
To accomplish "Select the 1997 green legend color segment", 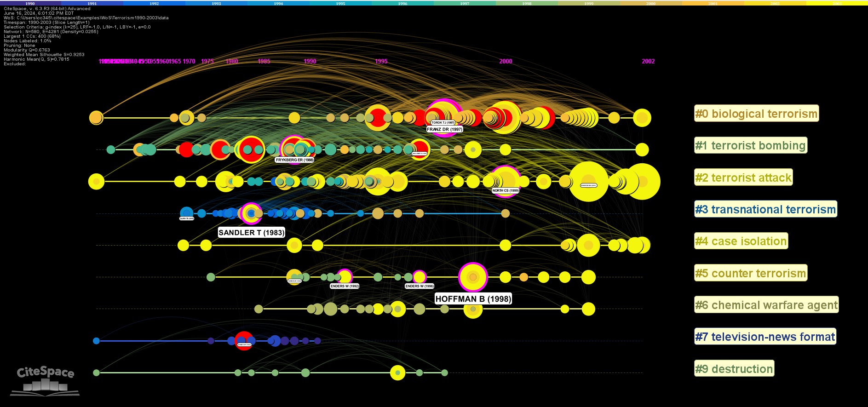I will [x=465, y=3].
